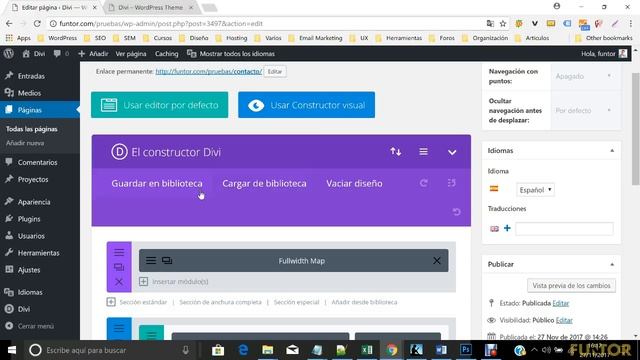Edit the Estado Publicada link
The image size is (640, 360).
tap(560, 303)
